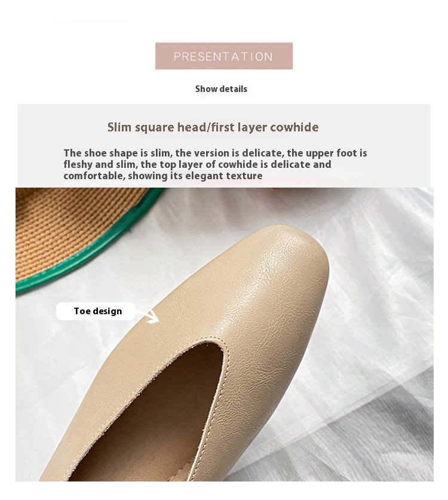Click the Show details text
Viewport: 448px width, 500px height.
coord(221,89)
